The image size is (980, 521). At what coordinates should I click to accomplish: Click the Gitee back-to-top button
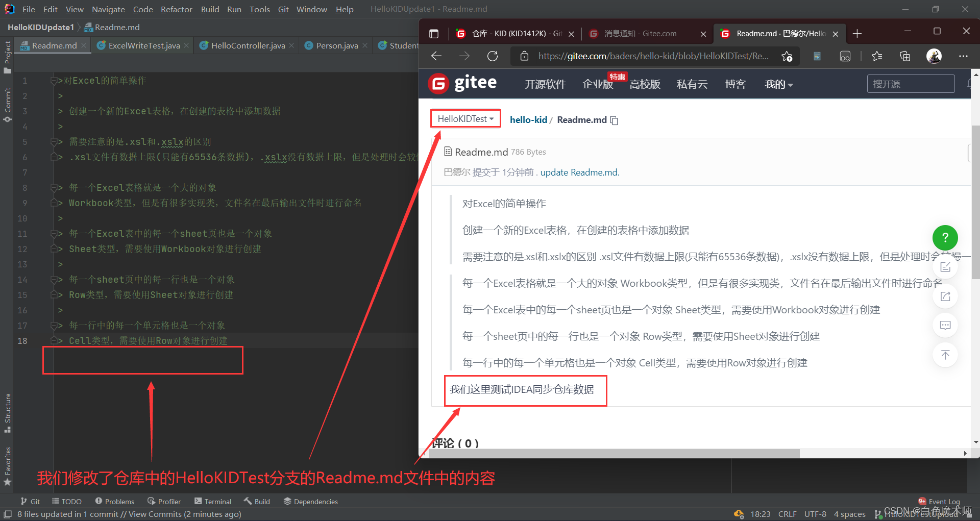click(x=945, y=355)
